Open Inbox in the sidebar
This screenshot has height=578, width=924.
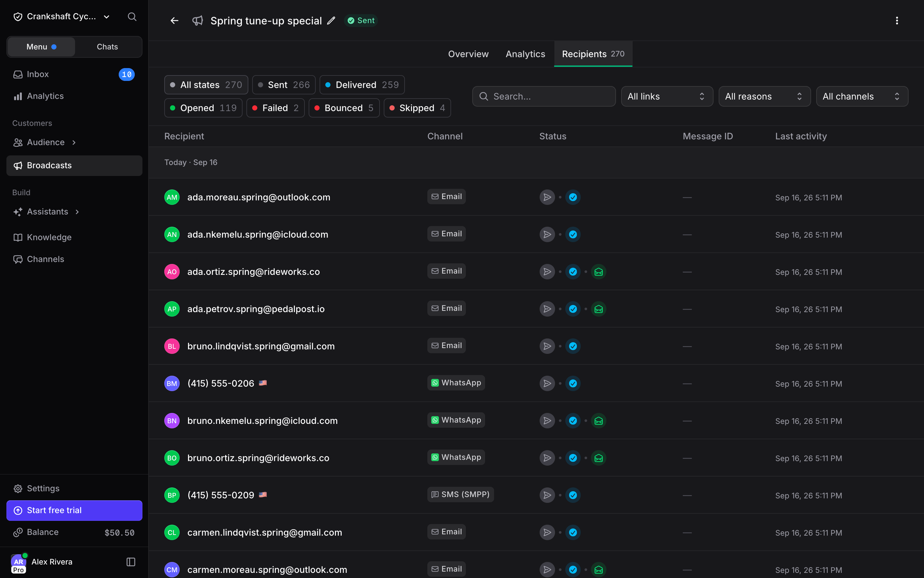(74, 74)
